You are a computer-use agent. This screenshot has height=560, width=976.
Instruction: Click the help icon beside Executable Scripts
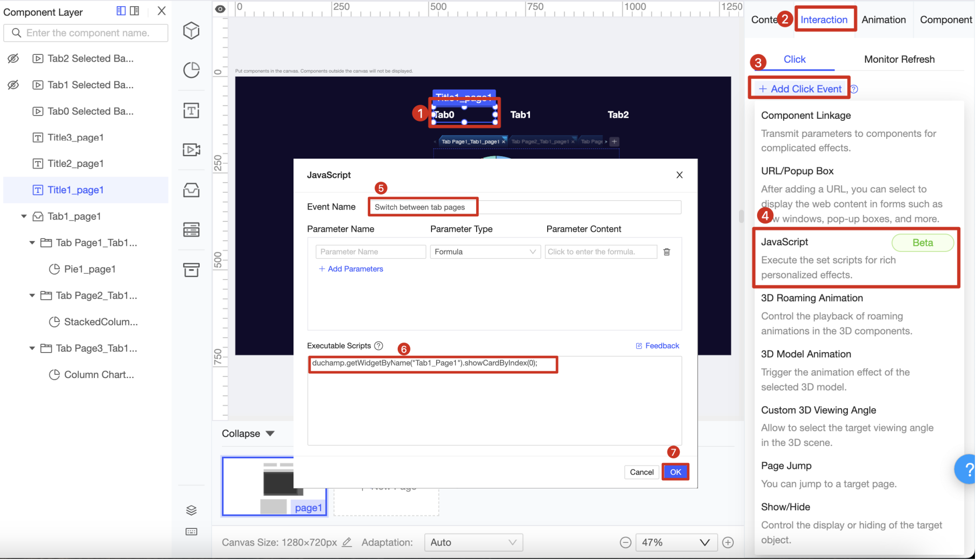[379, 346]
